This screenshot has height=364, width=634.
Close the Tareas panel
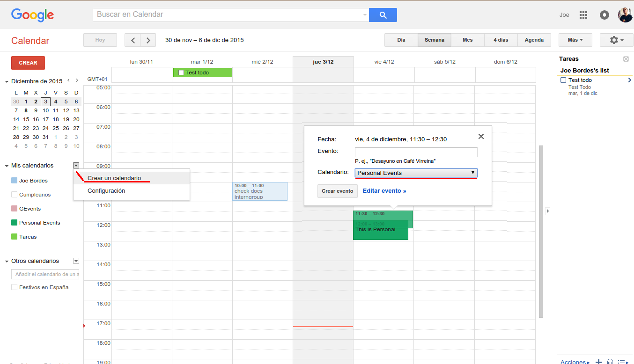626,59
